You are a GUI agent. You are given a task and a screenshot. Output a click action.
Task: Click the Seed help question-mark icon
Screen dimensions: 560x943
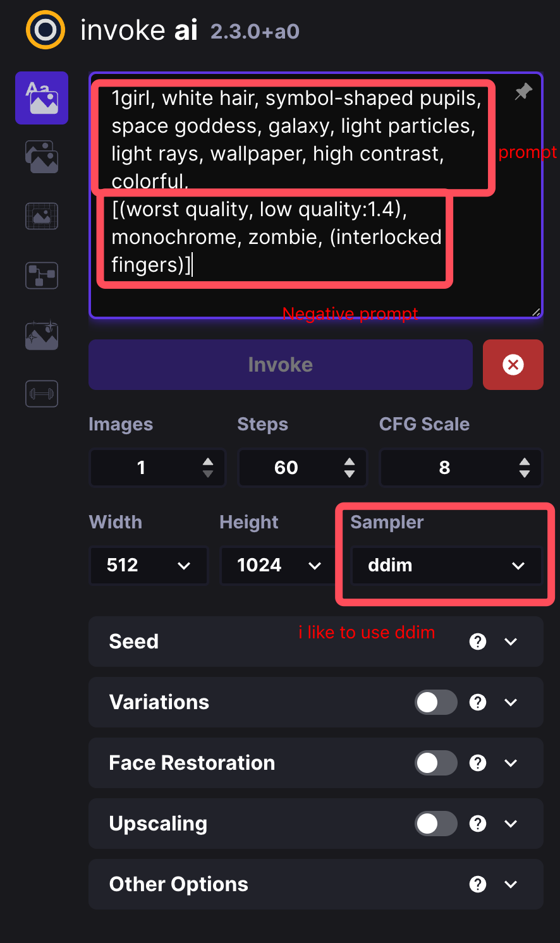(x=478, y=642)
